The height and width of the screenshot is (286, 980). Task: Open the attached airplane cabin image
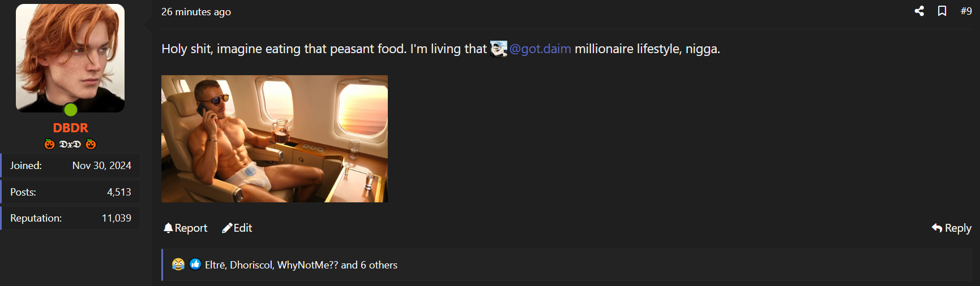pyautogui.click(x=275, y=138)
